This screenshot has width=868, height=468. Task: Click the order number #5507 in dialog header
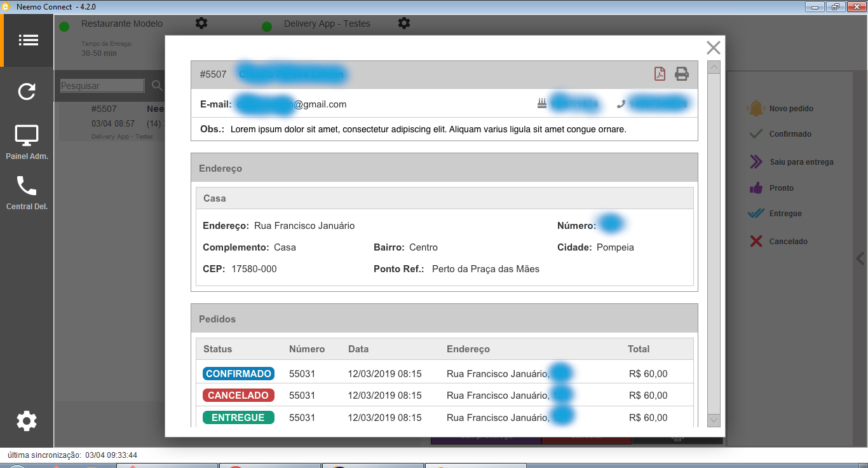click(213, 74)
